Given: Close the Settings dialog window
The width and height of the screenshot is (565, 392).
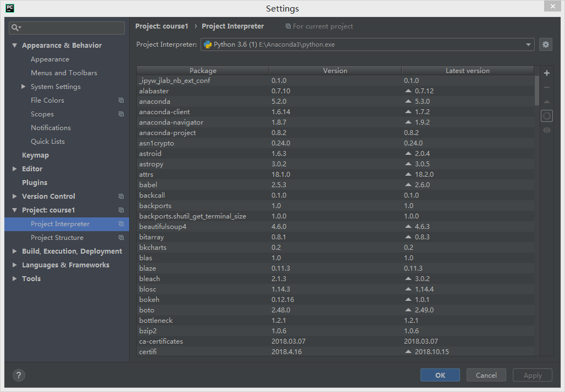Looking at the screenshot, I should [x=552, y=6].
